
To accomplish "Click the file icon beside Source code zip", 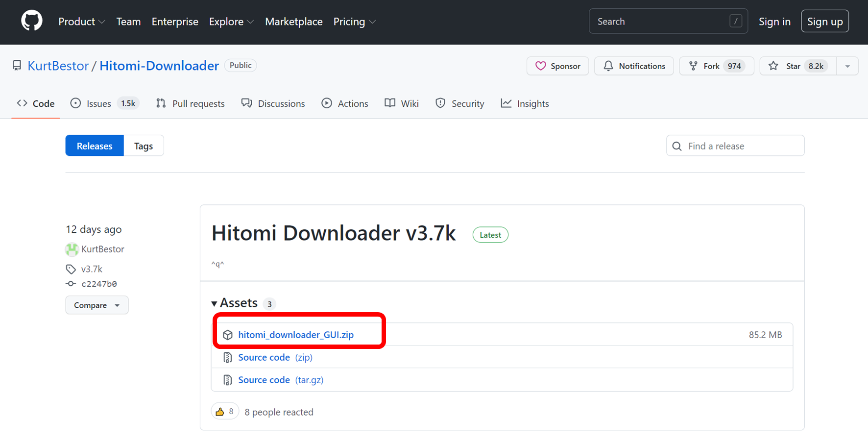I will [228, 357].
